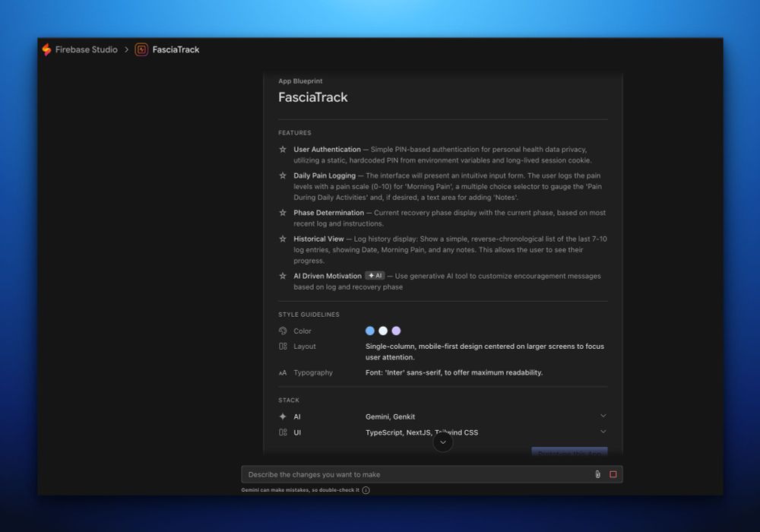Click the App Blueprint label
Screen dimensions: 760x532
[300, 81]
